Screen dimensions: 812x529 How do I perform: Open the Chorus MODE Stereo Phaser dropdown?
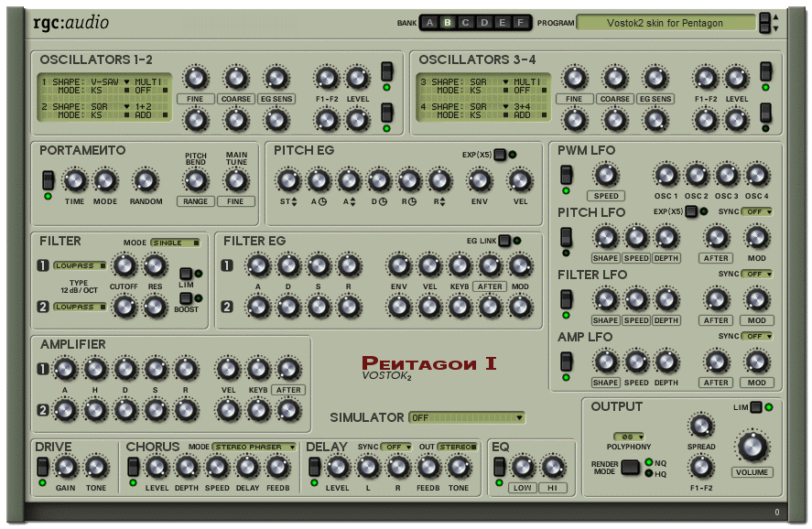pyautogui.click(x=254, y=447)
